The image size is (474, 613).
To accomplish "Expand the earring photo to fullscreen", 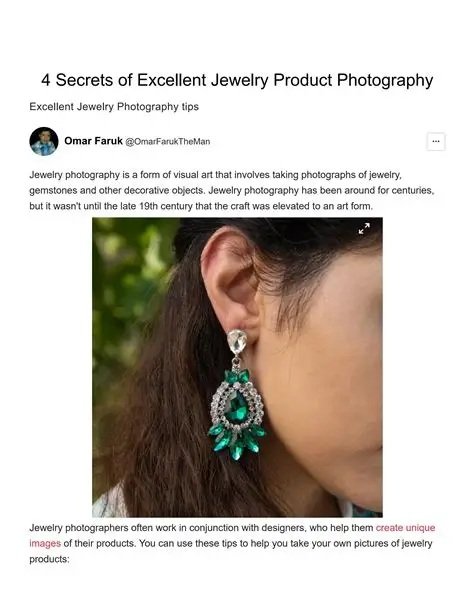I will tap(364, 228).
